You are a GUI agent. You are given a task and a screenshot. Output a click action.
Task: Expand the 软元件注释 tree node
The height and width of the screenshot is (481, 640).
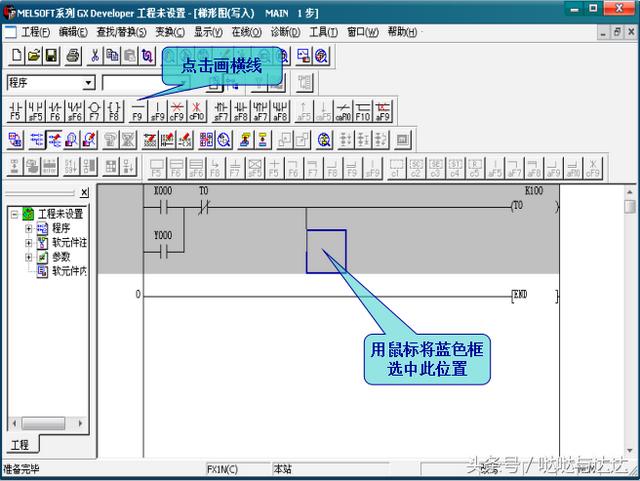click(x=29, y=243)
